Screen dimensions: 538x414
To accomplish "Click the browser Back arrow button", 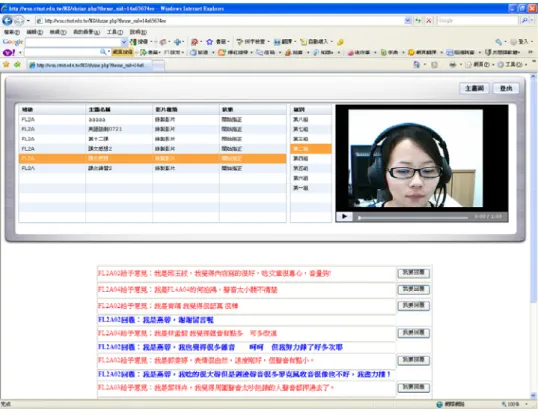I will tap(7, 21).
